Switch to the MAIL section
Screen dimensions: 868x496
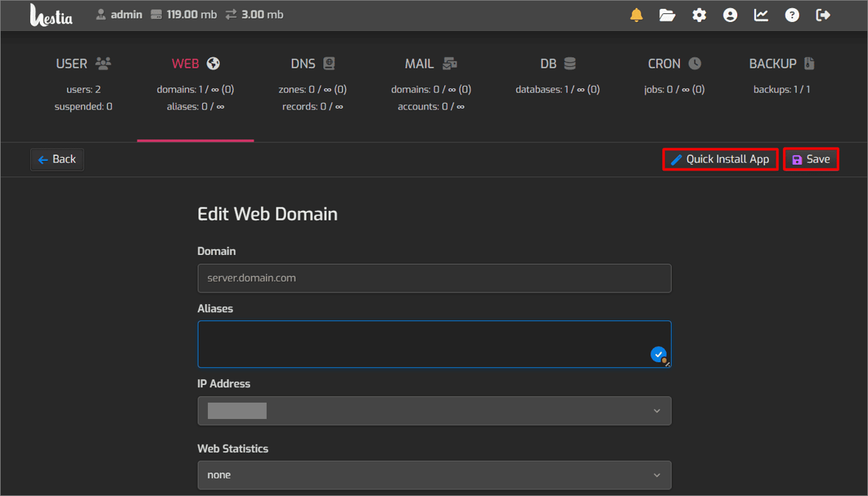pos(429,63)
